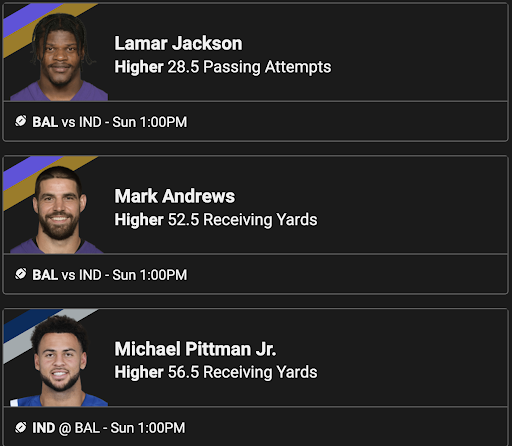Image resolution: width=512 pixels, height=446 pixels.
Task: Open BAL vs IND game info under Mark Andrews
Action: [x=110, y=275]
